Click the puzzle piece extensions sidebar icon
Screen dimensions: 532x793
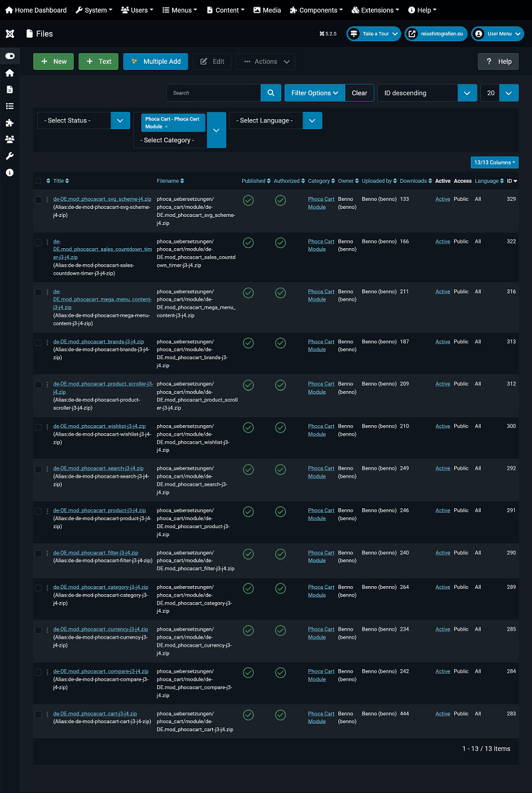pyautogui.click(x=9, y=122)
